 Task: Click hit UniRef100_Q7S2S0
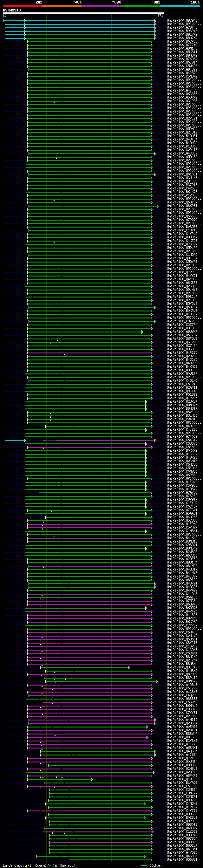click(x=182, y=496)
